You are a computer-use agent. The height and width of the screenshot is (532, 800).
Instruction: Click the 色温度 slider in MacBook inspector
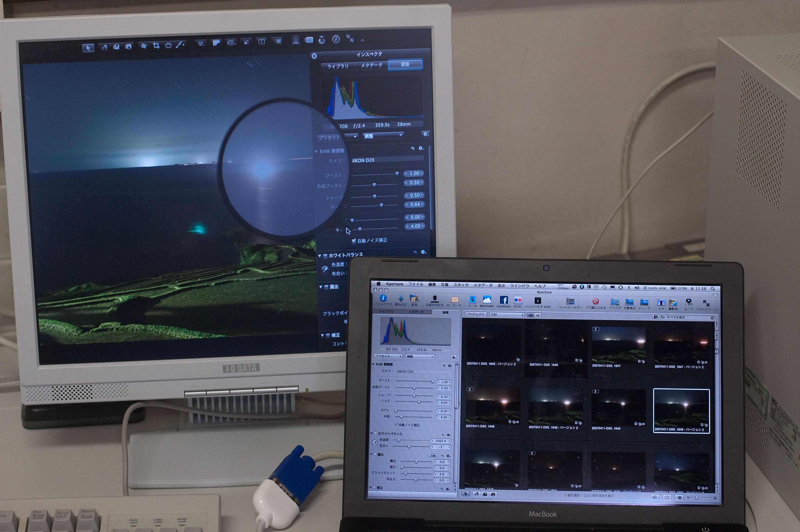coord(411,440)
